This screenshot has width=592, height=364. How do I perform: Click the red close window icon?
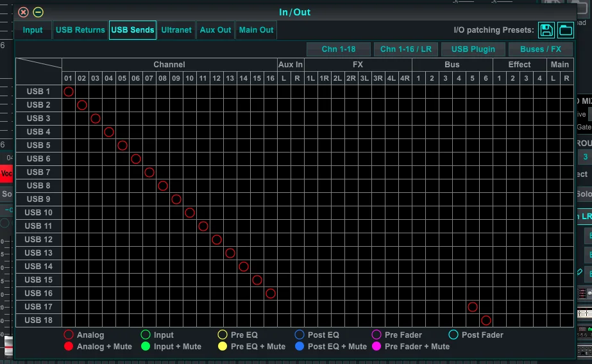[23, 12]
